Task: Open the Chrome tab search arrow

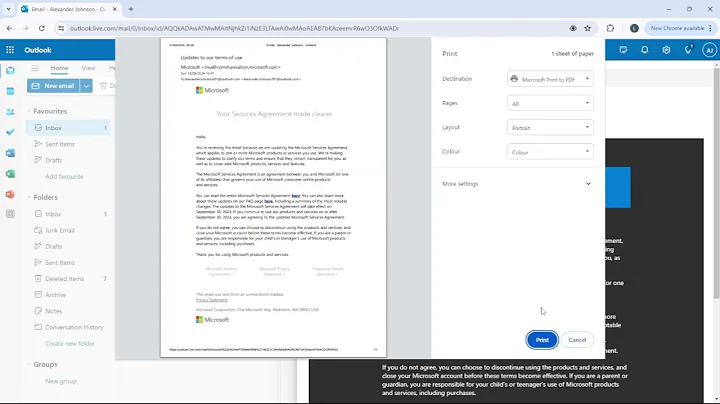Action: click(8, 9)
